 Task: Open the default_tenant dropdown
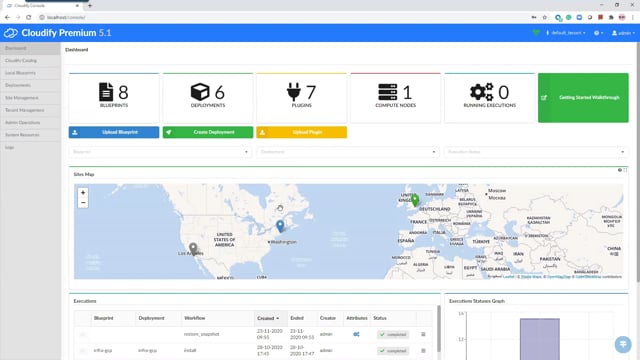pos(566,33)
